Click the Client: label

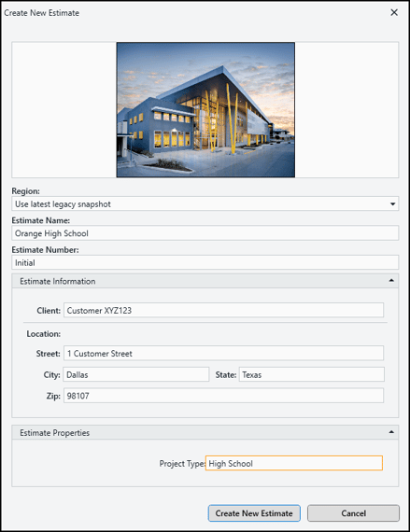point(49,311)
